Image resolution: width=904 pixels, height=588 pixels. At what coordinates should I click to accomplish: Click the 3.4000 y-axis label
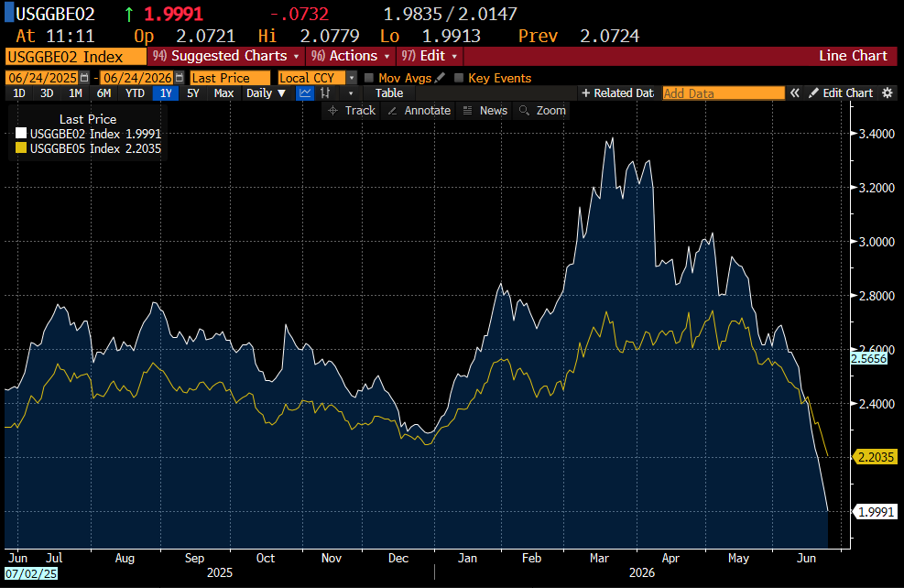pos(877,134)
